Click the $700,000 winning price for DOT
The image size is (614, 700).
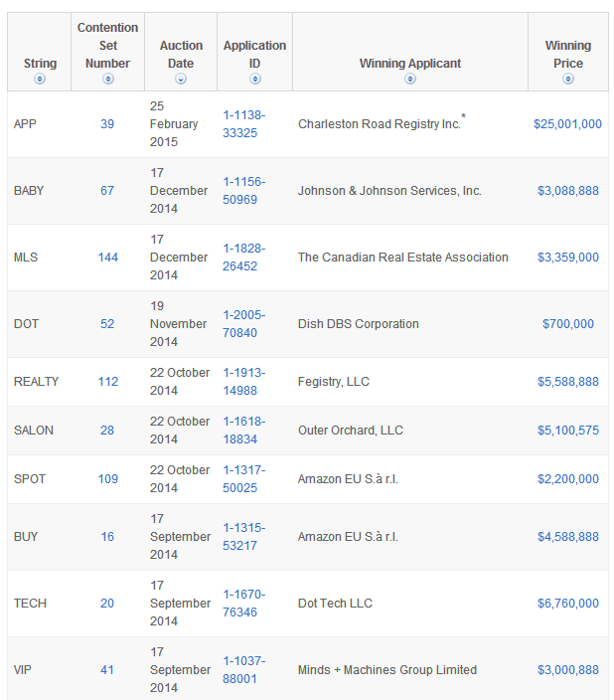(x=567, y=324)
